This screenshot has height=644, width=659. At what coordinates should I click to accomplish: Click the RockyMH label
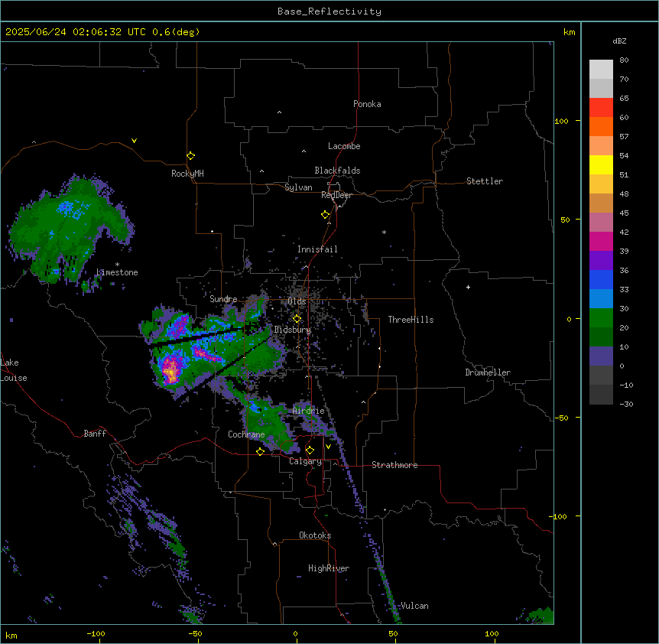click(x=187, y=174)
